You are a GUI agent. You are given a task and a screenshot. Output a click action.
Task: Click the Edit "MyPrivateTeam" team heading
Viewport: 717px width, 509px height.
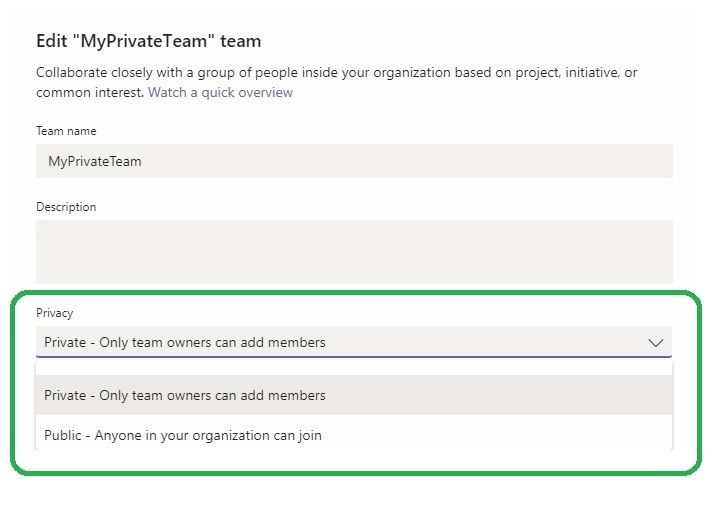149,41
